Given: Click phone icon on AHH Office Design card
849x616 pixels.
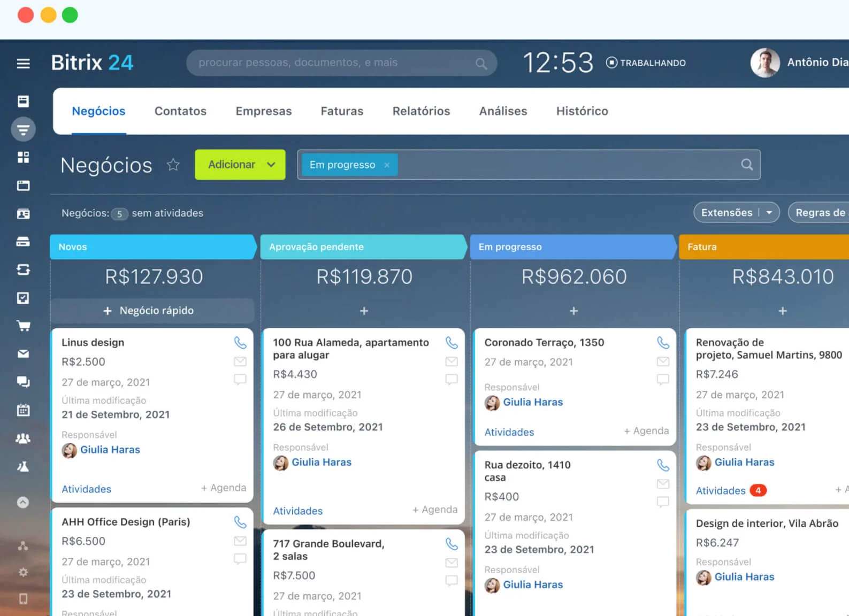Looking at the screenshot, I should [240, 522].
